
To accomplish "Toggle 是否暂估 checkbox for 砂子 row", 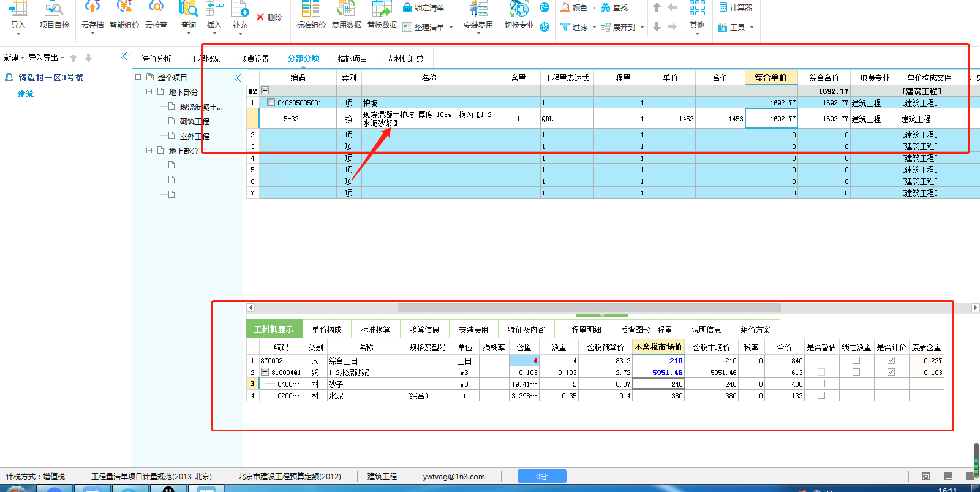I will [821, 384].
